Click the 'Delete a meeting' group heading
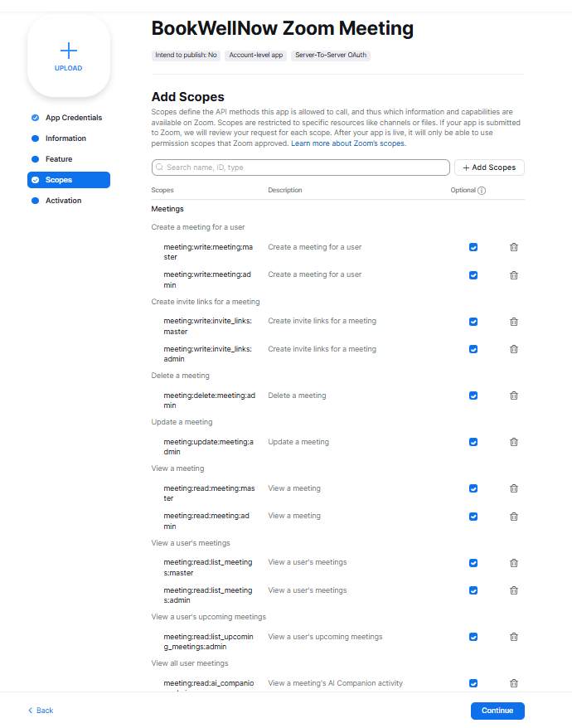Viewport: 572px width, 728px height. [x=180, y=376]
